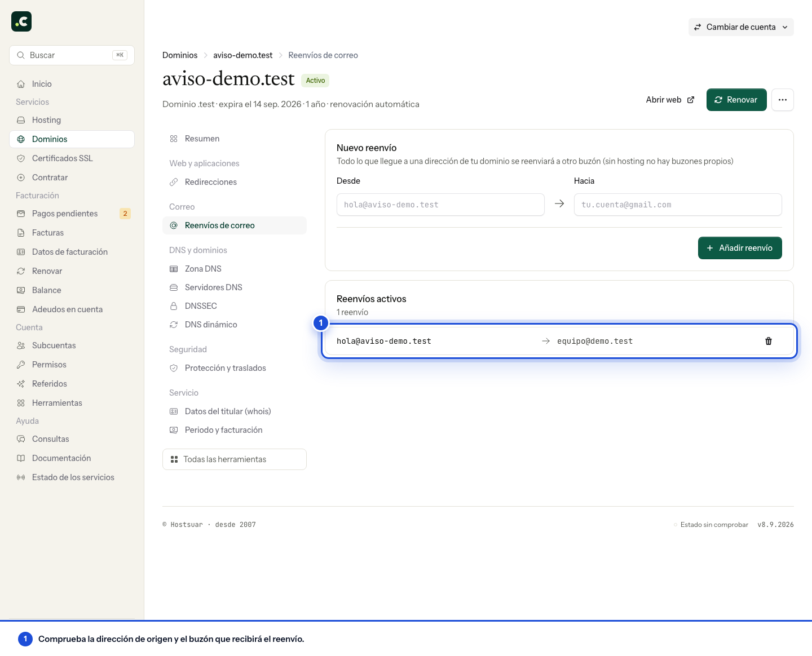Open Datos del titular (whois)
This screenshot has height=656, width=812.
coord(235,411)
